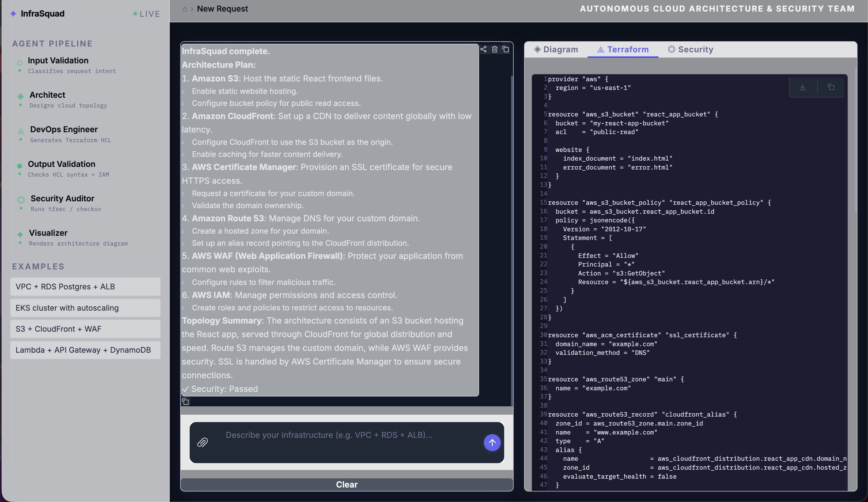
Task: Choose the Lambda + API Gateway + DynamoDB example
Action: click(x=85, y=350)
